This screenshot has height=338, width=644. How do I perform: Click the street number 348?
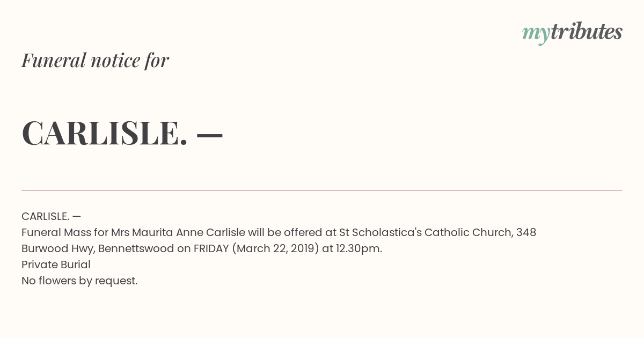click(x=526, y=232)
